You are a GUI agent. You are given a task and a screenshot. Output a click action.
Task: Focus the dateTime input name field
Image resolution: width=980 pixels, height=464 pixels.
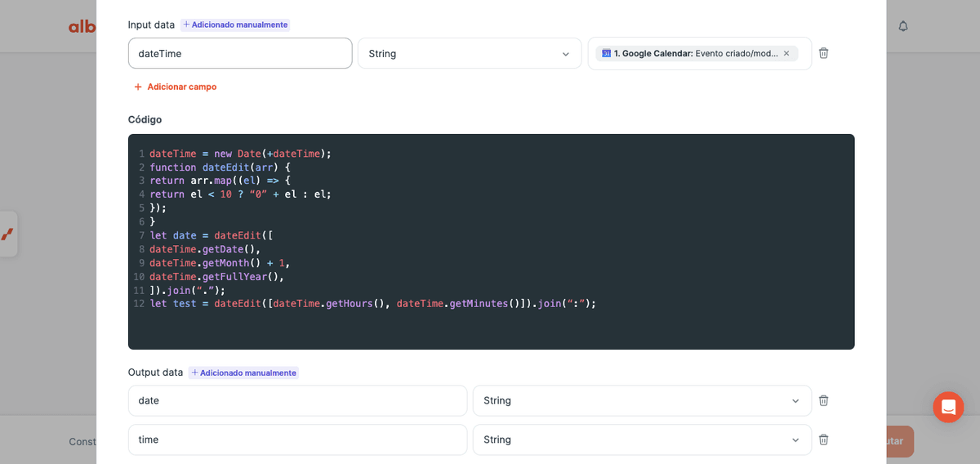[x=240, y=53]
